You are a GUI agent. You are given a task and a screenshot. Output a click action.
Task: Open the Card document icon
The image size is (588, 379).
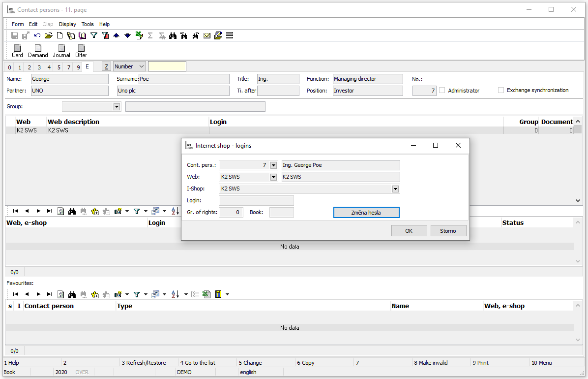click(18, 48)
